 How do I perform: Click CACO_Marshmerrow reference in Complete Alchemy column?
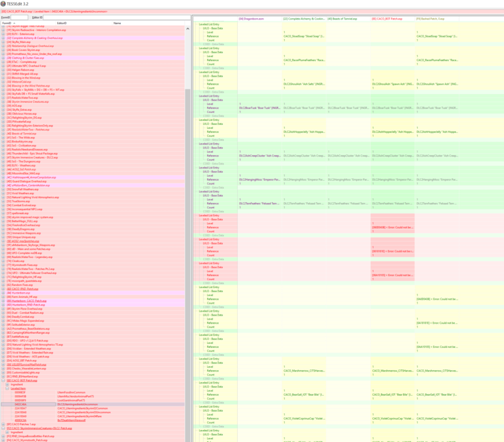(304, 371)
